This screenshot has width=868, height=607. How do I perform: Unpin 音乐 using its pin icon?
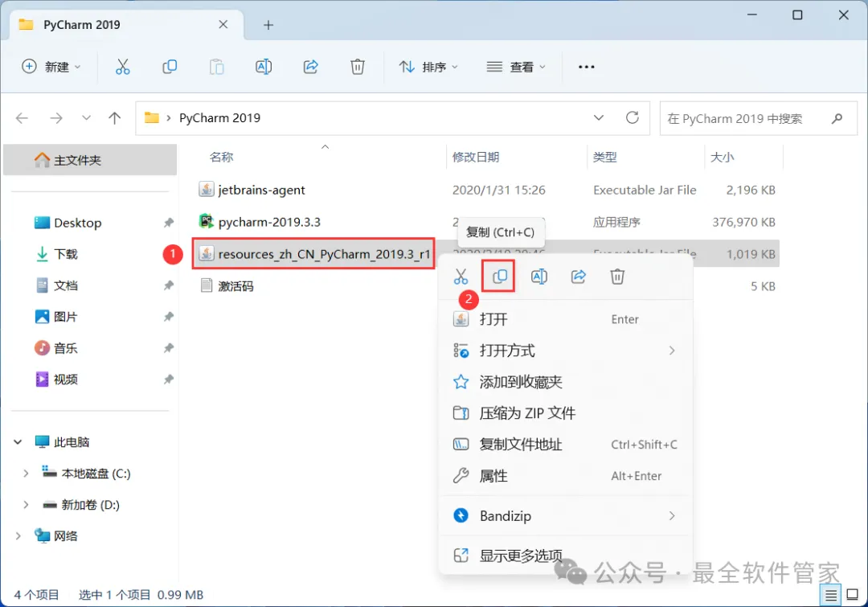168,348
